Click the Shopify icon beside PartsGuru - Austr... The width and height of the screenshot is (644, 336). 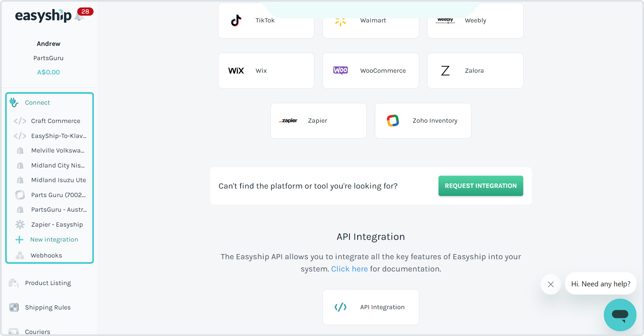pos(20,210)
